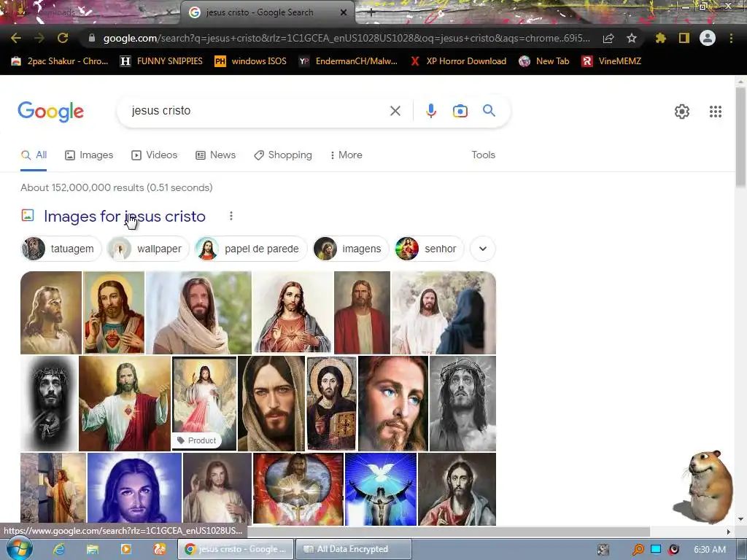
Task: Open the Google apps grid
Action: pyautogui.click(x=716, y=112)
